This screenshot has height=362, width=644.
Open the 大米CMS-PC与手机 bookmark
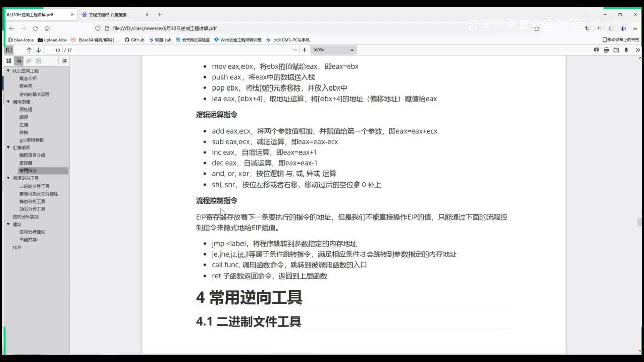(x=290, y=40)
